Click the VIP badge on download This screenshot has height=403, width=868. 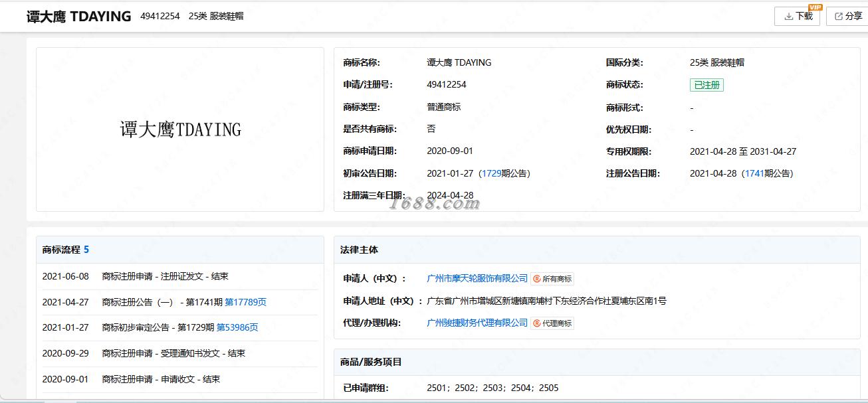pyautogui.click(x=815, y=7)
